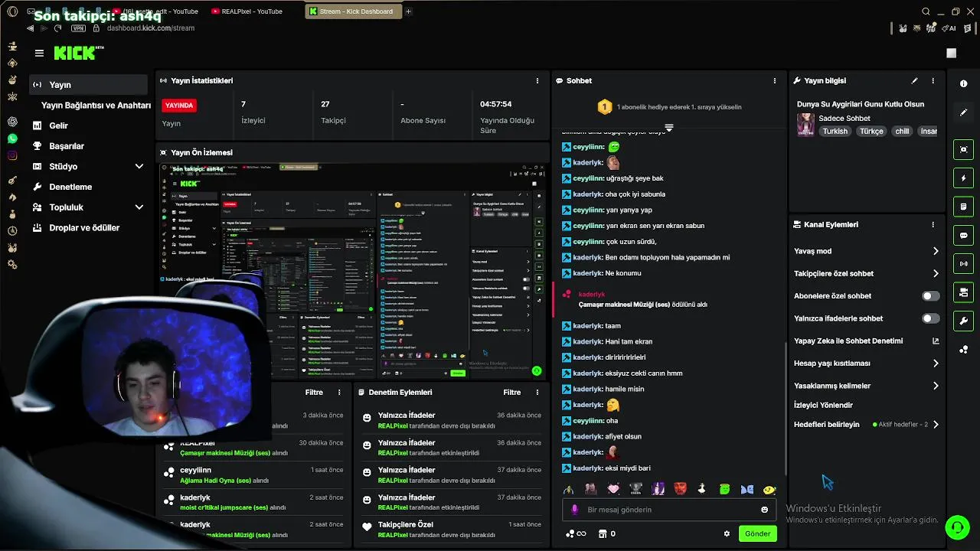Open Yapay Zeka ile Sohbet Denetimi link

(867, 341)
